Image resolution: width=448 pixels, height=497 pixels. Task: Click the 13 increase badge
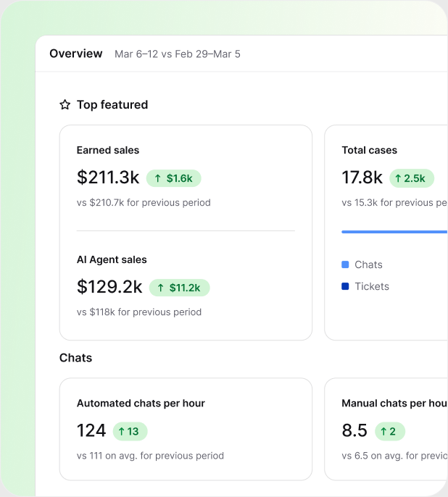click(x=130, y=431)
